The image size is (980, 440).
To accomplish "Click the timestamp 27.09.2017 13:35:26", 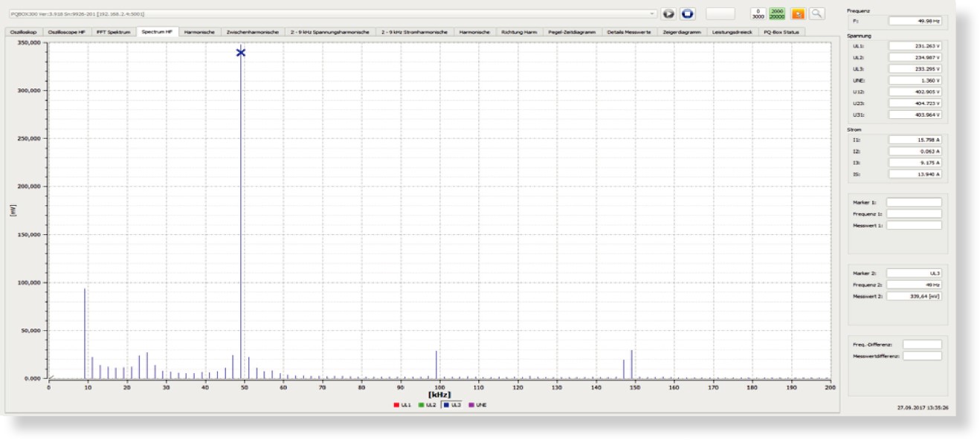I will (x=923, y=407).
